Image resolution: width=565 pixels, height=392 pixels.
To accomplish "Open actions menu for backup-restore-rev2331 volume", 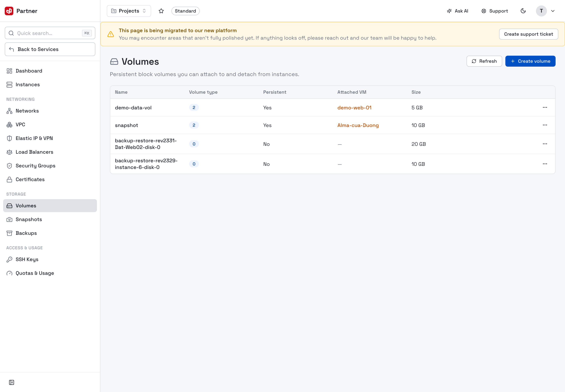I will (545, 144).
